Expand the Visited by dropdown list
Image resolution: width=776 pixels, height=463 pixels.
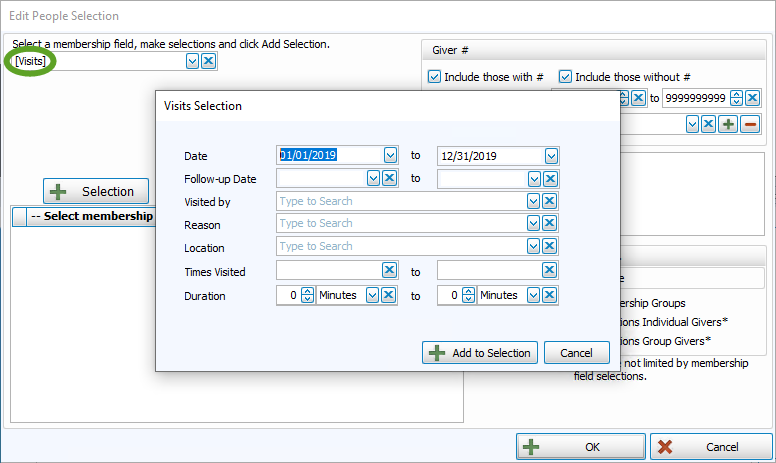(533, 201)
